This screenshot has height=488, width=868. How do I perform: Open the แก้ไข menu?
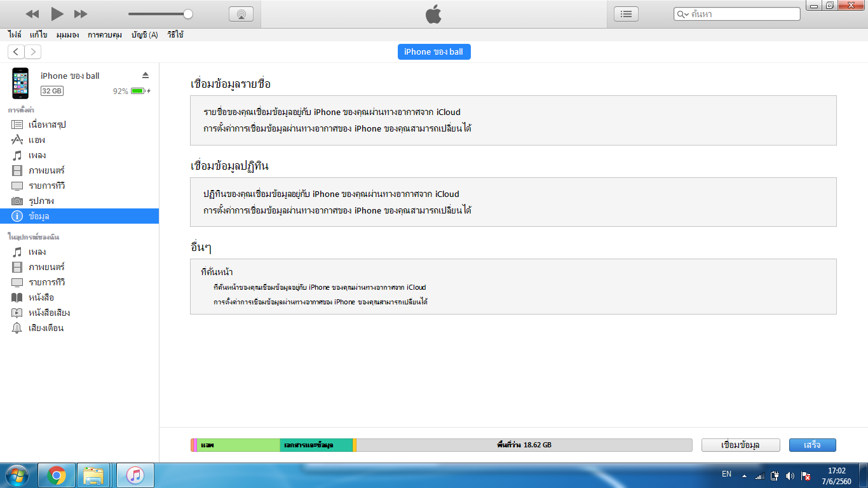(39, 35)
